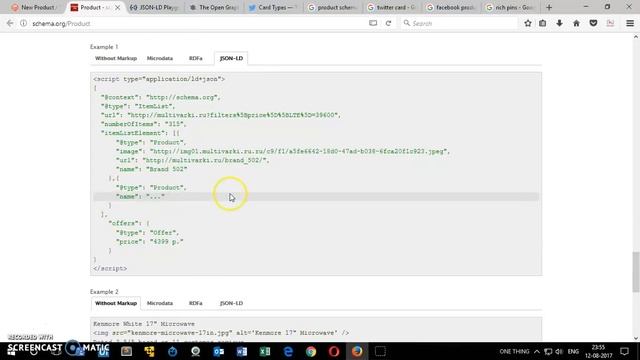Screen dimensions: 640x360
Task: Click the "@type": "ItemList" code line
Action: pos(138,106)
